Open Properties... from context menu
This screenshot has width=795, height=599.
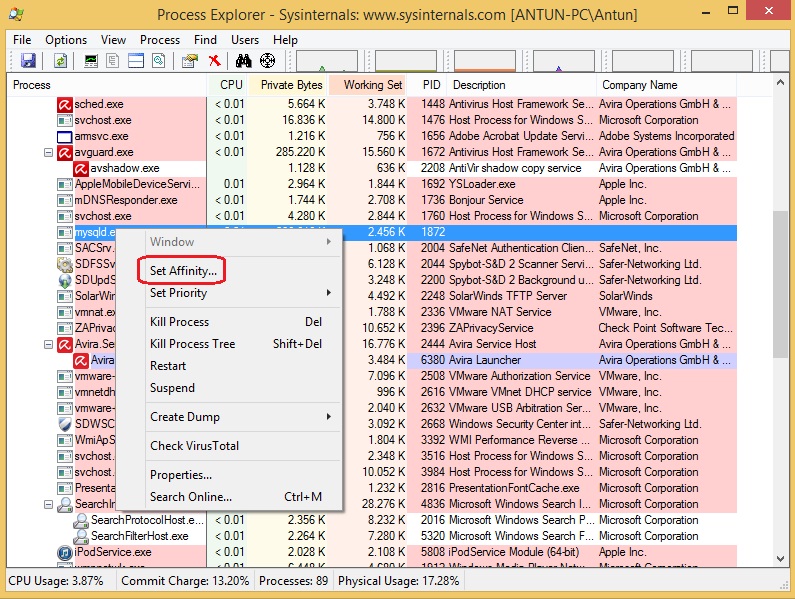pos(243,475)
